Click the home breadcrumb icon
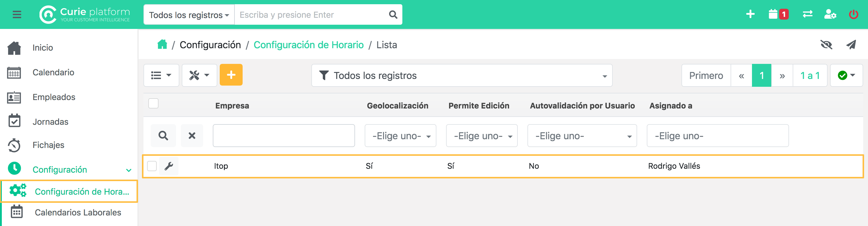Image resolution: width=868 pixels, height=226 pixels. coord(162,45)
